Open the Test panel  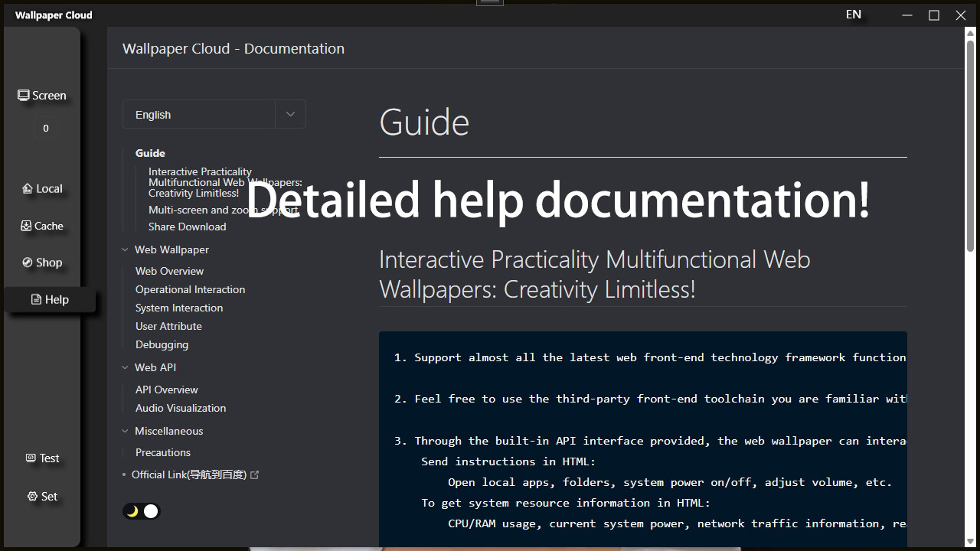(42, 458)
